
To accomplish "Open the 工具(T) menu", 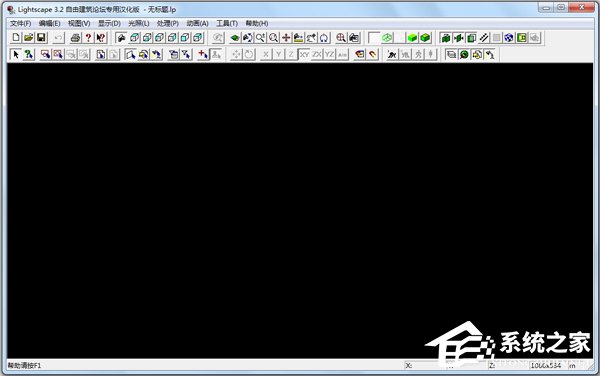I will (227, 23).
